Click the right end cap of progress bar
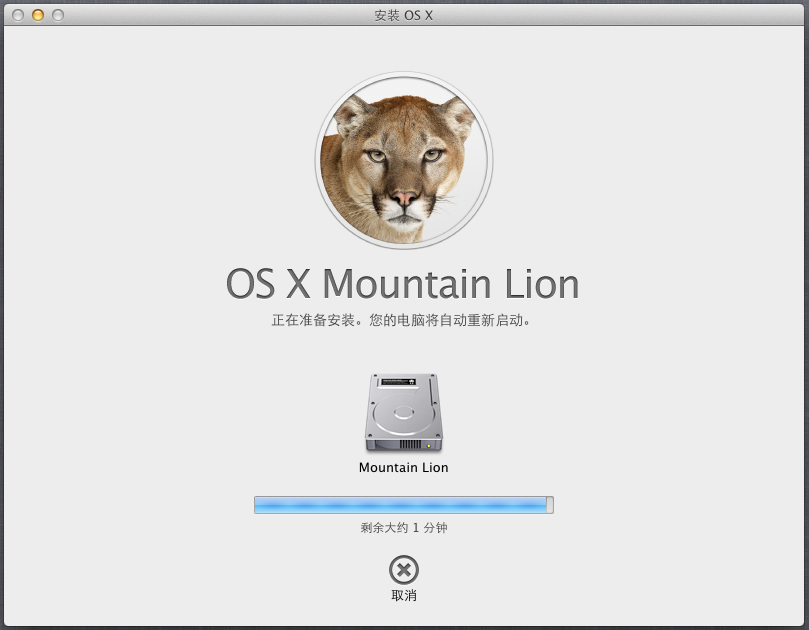809x630 pixels. click(x=550, y=505)
